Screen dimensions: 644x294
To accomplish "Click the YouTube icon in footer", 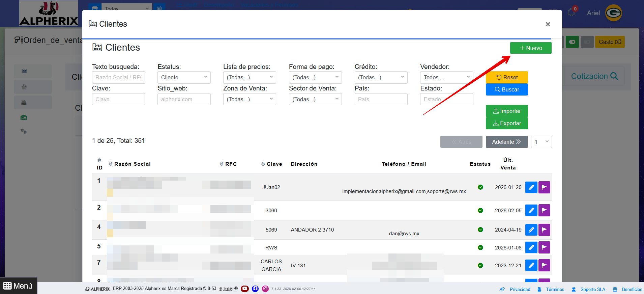I will tap(245, 289).
